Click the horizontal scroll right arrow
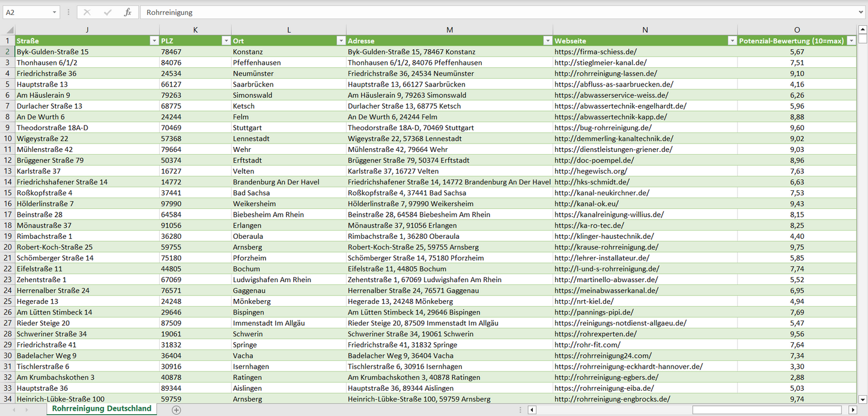The height and width of the screenshot is (416, 868). (x=852, y=410)
